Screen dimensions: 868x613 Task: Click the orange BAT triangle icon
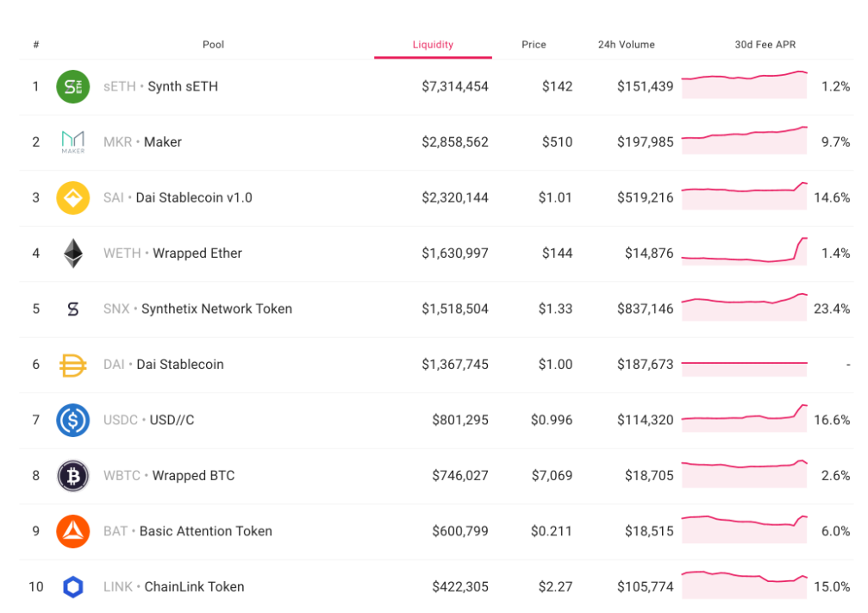73,531
